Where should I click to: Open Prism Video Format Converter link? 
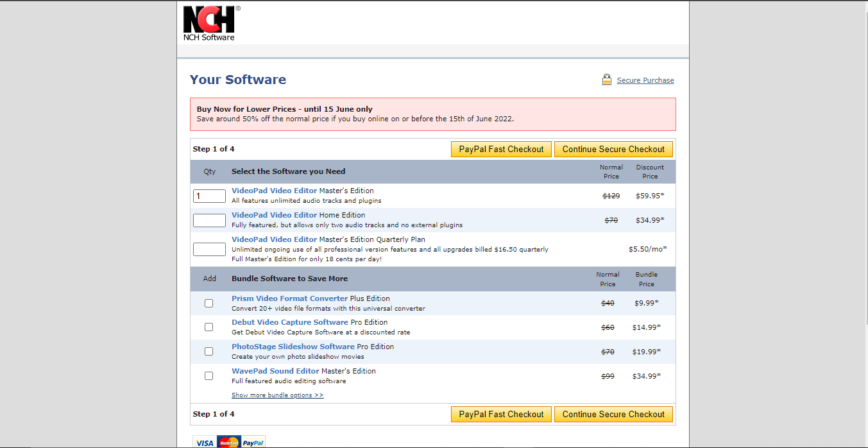coord(289,298)
